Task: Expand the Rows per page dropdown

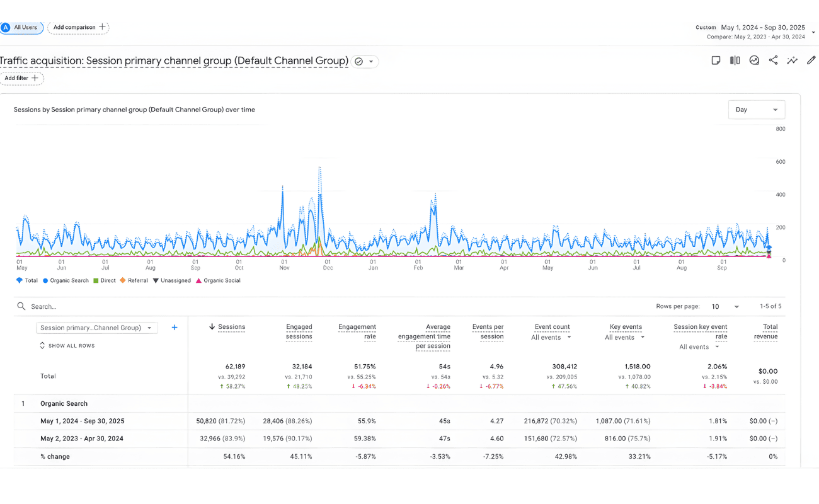Action: pos(725,307)
